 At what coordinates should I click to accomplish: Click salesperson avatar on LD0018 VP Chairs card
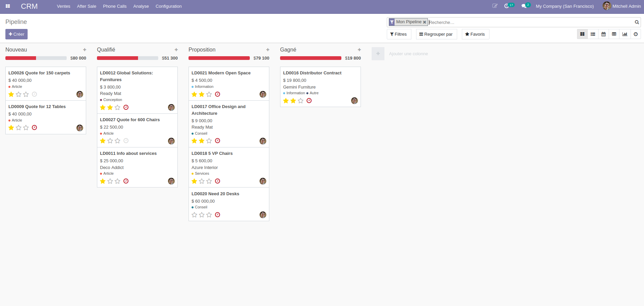click(x=263, y=181)
